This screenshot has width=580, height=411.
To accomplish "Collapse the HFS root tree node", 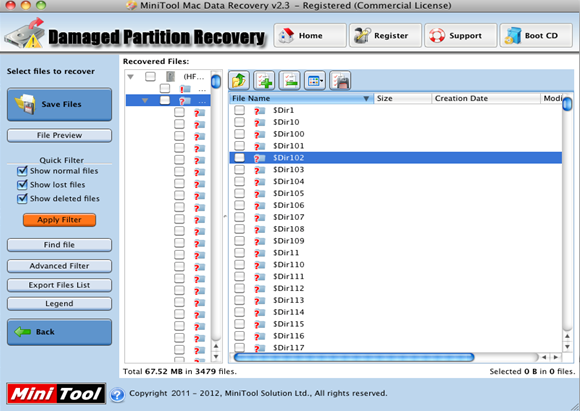I will 131,77.
